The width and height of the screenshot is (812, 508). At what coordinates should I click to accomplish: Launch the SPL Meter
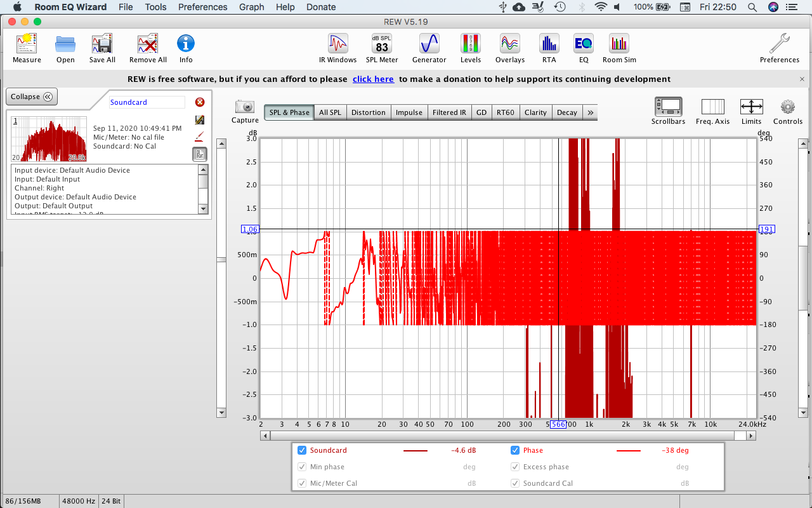coord(382,49)
